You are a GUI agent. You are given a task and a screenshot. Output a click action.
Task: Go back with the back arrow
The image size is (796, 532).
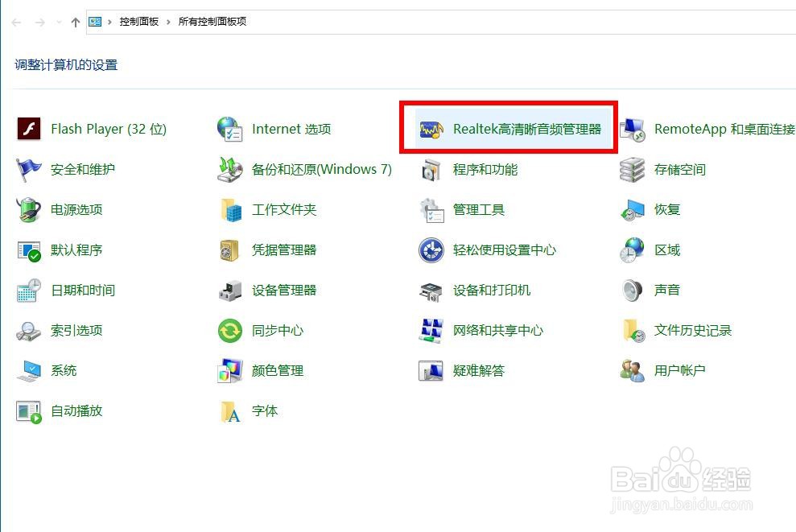coord(16,22)
